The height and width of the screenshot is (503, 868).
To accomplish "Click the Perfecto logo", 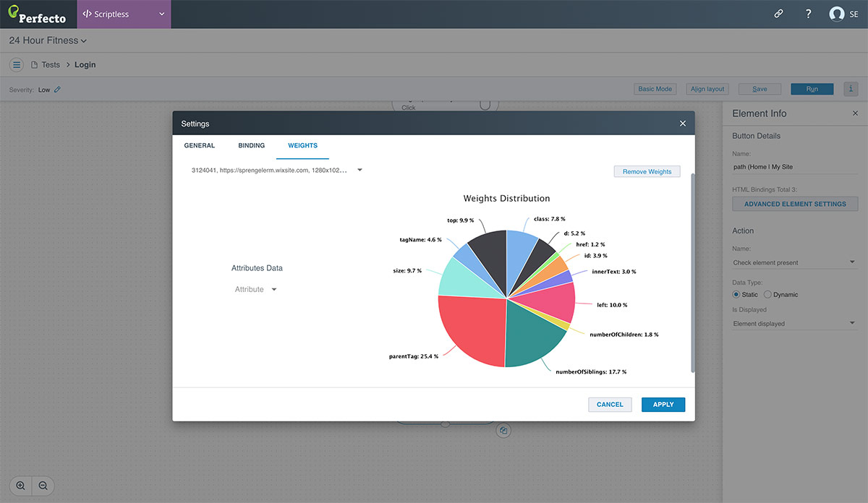I will pyautogui.click(x=36, y=14).
